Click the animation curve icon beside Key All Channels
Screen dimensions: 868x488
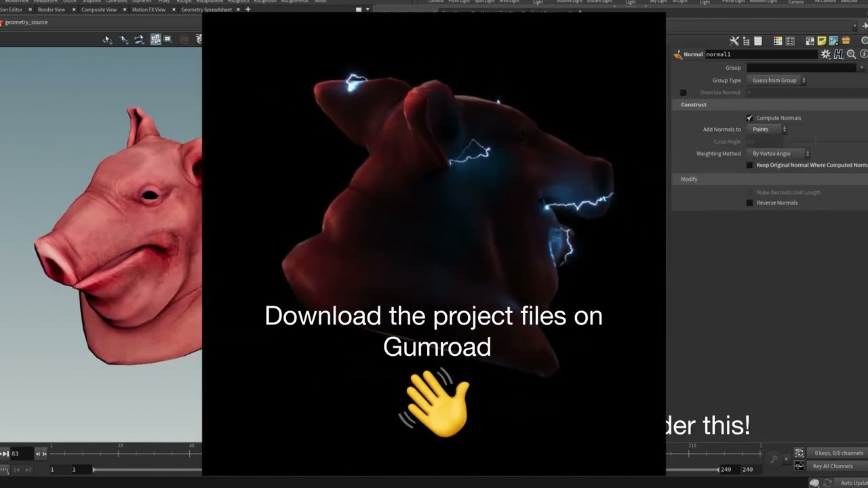point(800,466)
